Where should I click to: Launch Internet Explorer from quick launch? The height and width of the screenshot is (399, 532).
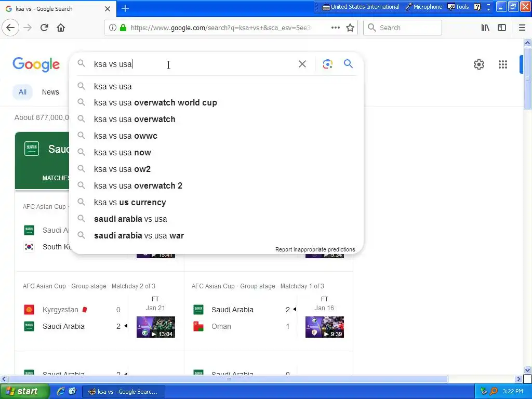coord(61,391)
